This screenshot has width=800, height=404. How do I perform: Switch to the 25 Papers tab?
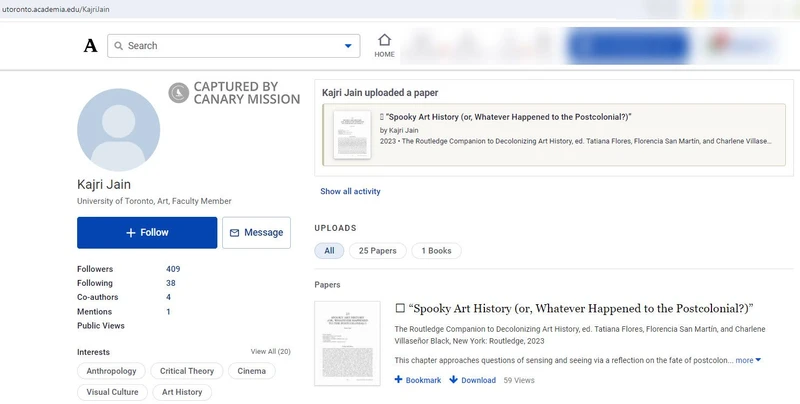378,250
